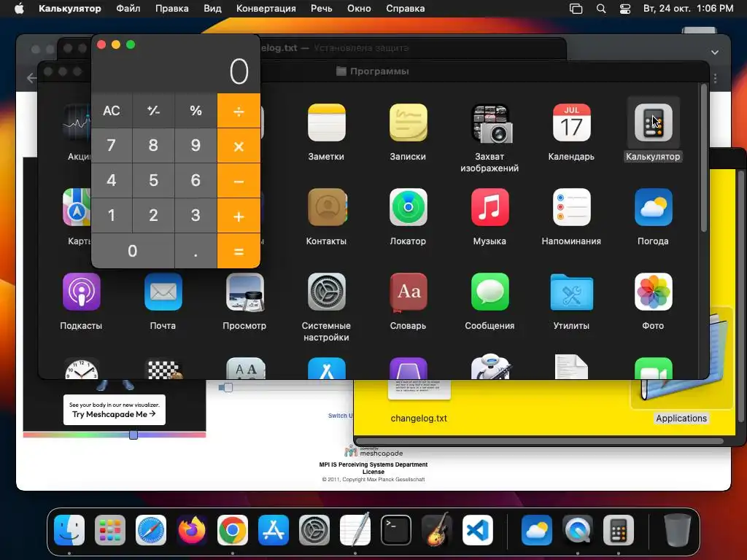Image resolution: width=747 pixels, height=560 pixels.
Task: Launch Safari from the Dock
Action: [151, 530]
